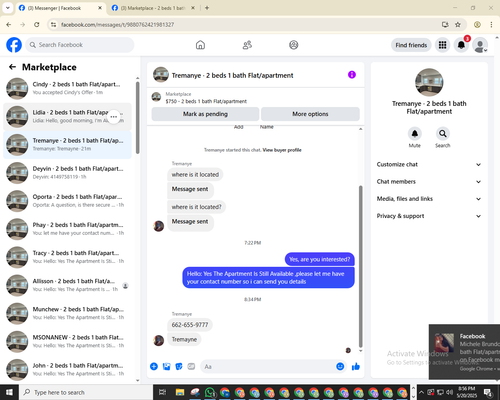The image size is (500, 400).
Task: Open the Home feed icon
Action: click(200, 45)
